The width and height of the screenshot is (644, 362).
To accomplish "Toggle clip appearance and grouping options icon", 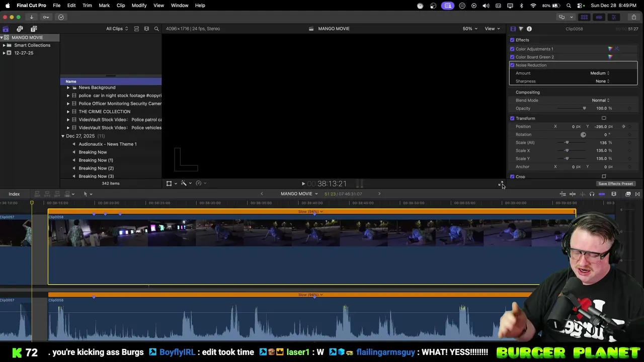I will tap(136, 29).
